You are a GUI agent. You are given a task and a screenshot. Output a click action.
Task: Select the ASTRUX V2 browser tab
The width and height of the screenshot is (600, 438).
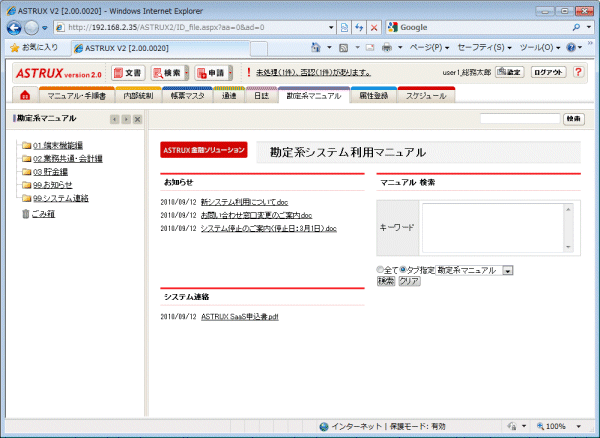point(161,48)
